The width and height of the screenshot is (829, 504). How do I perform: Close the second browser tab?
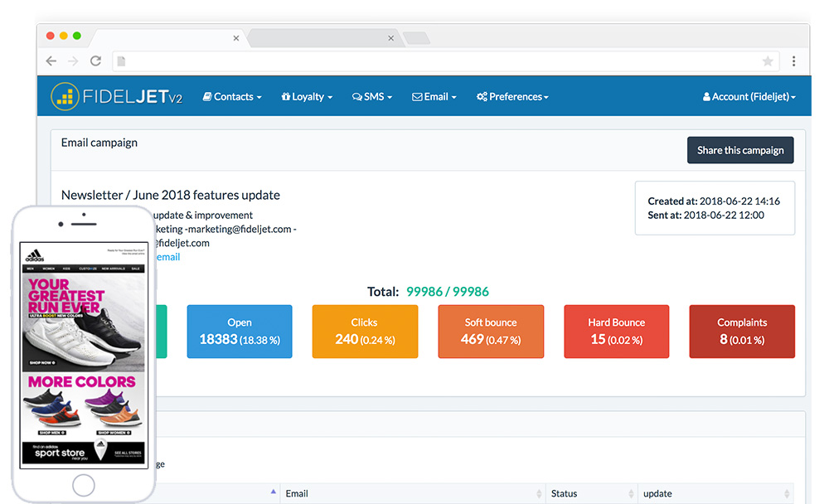coord(390,38)
